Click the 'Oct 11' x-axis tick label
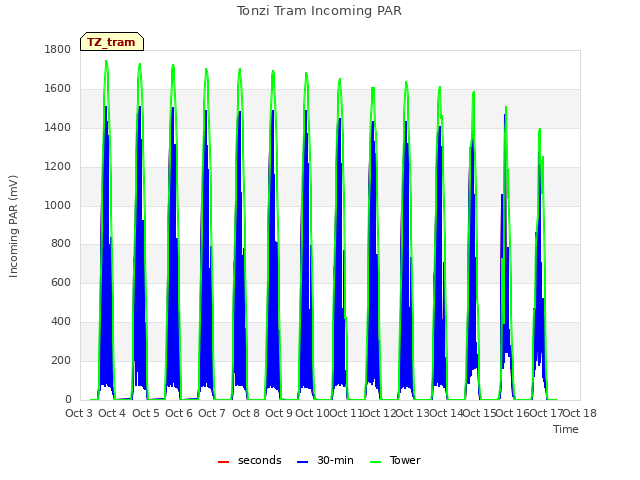The image size is (640, 480). pyautogui.click(x=346, y=413)
